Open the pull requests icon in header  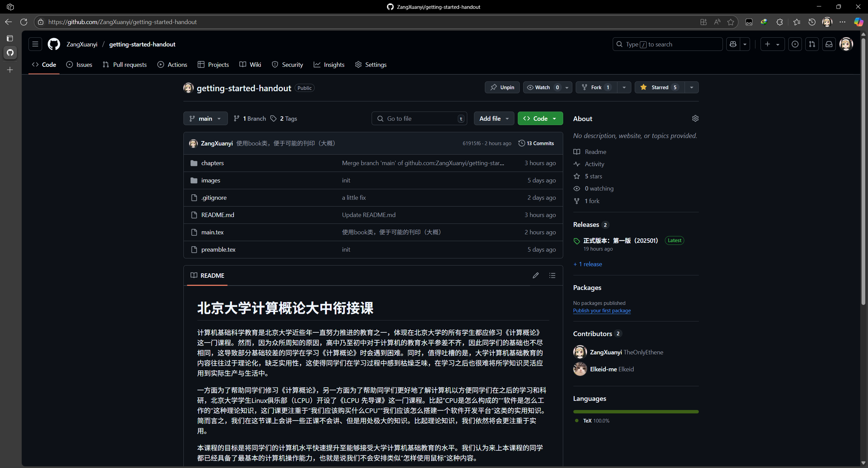(812, 44)
